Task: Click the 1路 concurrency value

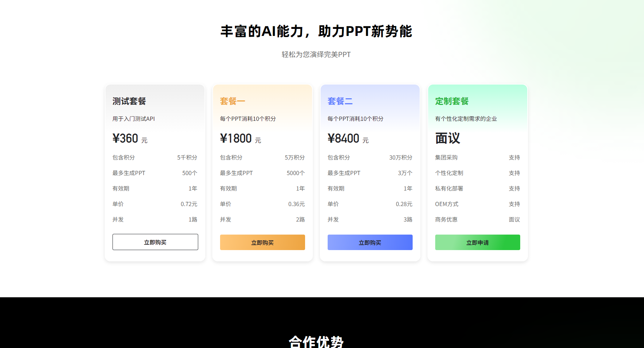Action: pos(193,219)
